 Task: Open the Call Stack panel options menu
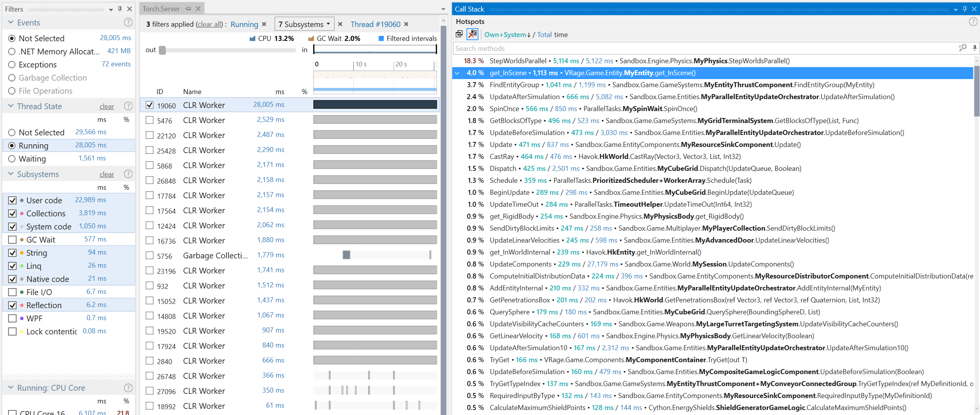pos(955,9)
